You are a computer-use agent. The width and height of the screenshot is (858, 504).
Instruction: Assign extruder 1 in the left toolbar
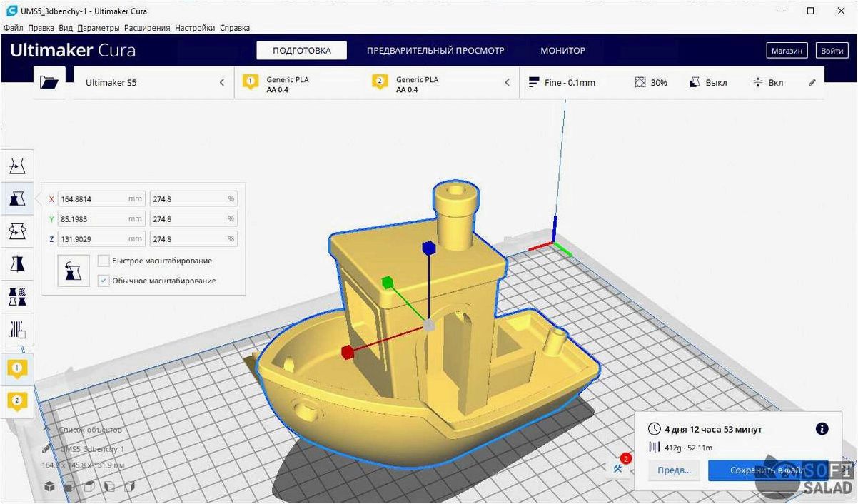point(17,369)
